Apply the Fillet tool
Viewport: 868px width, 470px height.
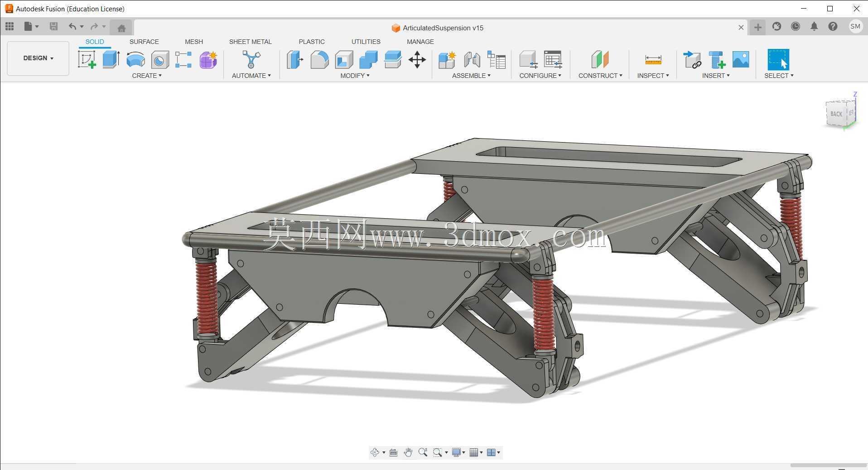point(319,59)
